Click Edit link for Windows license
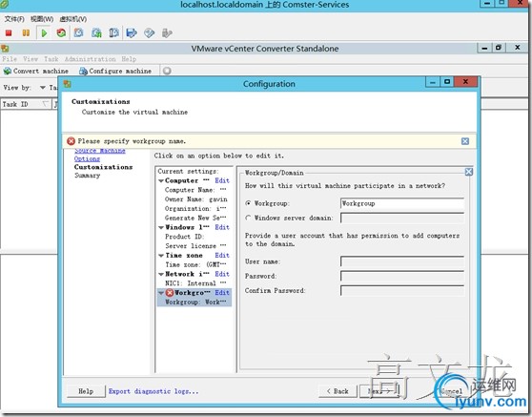The width and height of the screenshot is (532, 417). coord(222,227)
